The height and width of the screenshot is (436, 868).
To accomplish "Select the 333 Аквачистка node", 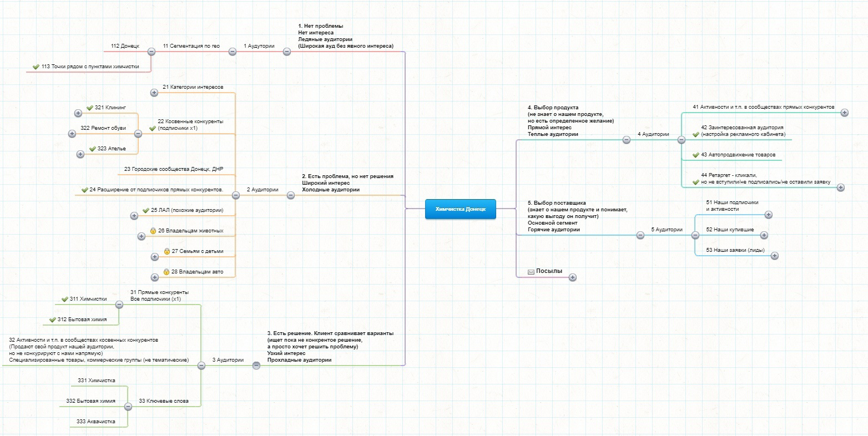I will [96, 422].
